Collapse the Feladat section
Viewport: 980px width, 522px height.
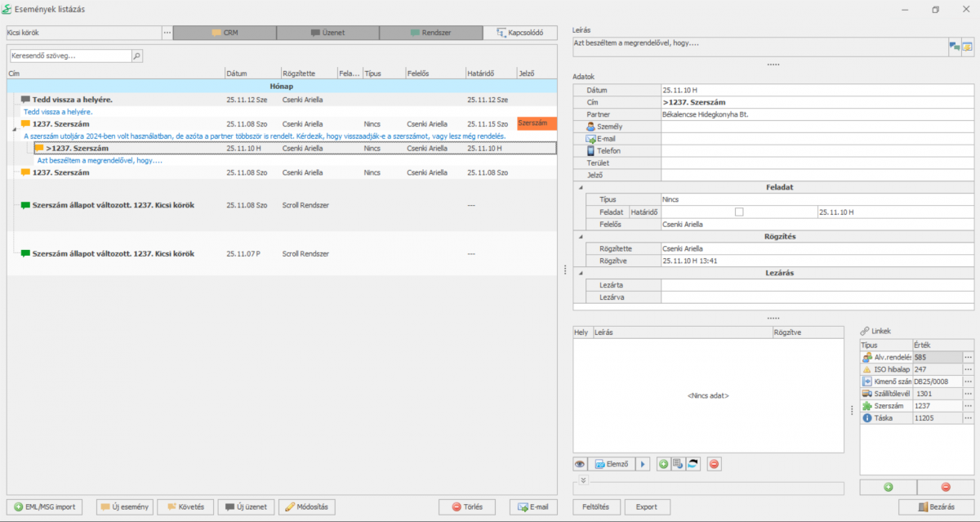pyautogui.click(x=581, y=187)
